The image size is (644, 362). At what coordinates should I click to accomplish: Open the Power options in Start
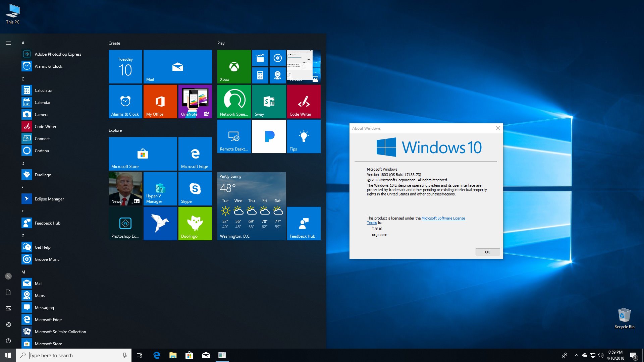click(8, 341)
